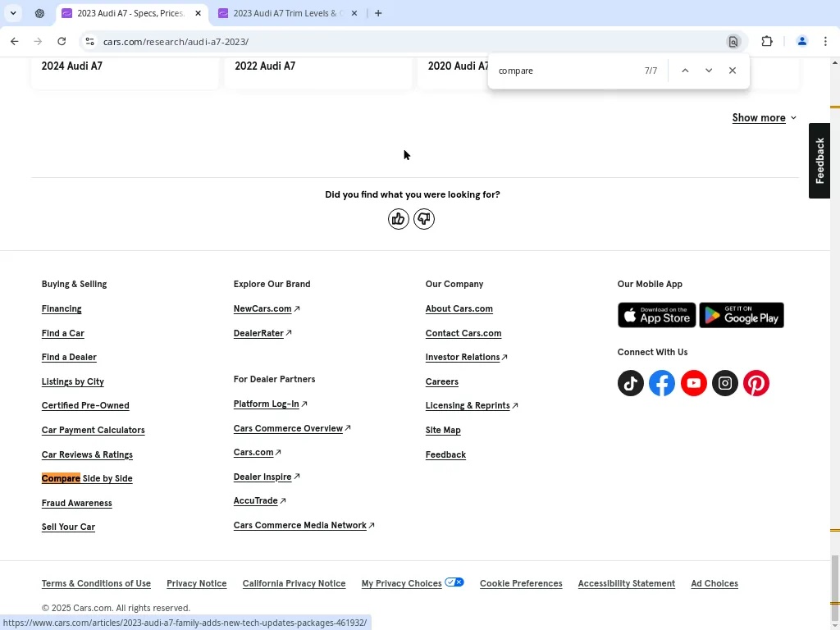Open Fraud Awareness link
The height and width of the screenshot is (630, 840).
click(x=76, y=503)
